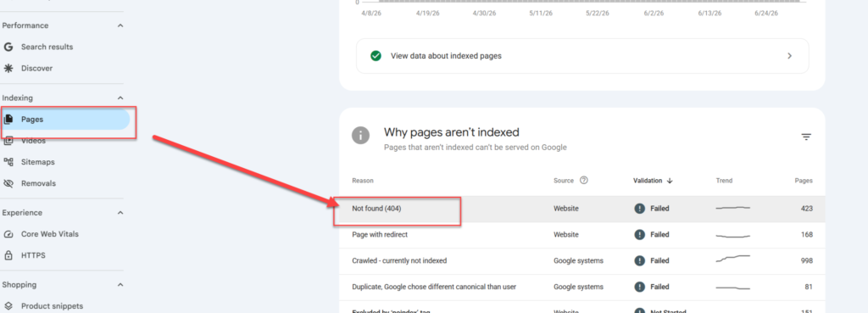The width and height of the screenshot is (868, 313).
Task: Click the green checkmark icon for indexed pages
Action: click(376, 56)
